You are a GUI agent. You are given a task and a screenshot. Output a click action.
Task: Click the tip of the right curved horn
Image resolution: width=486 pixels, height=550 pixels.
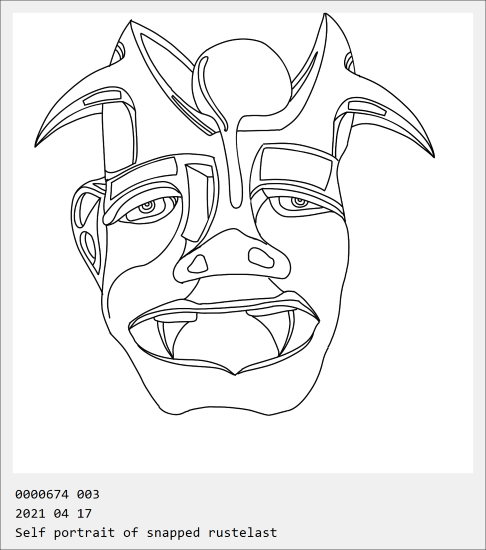pos(433,154)
